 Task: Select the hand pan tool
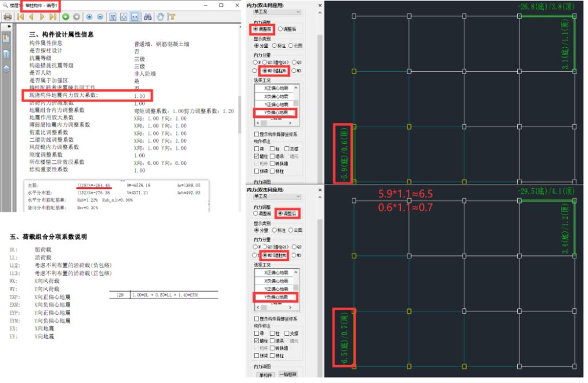(161, 17)
